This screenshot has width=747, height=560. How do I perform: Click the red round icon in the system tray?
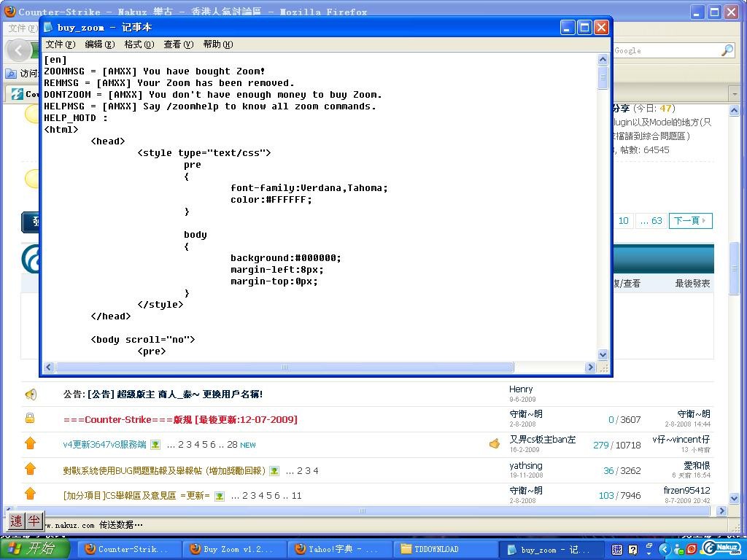click(x=692, y=550)
